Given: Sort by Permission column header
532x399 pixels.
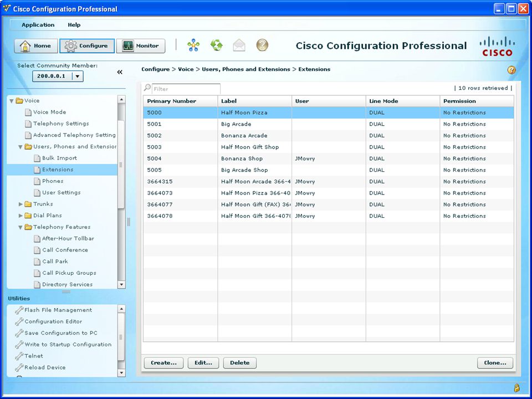Looking at the screenshot, I should coord(477,101).
